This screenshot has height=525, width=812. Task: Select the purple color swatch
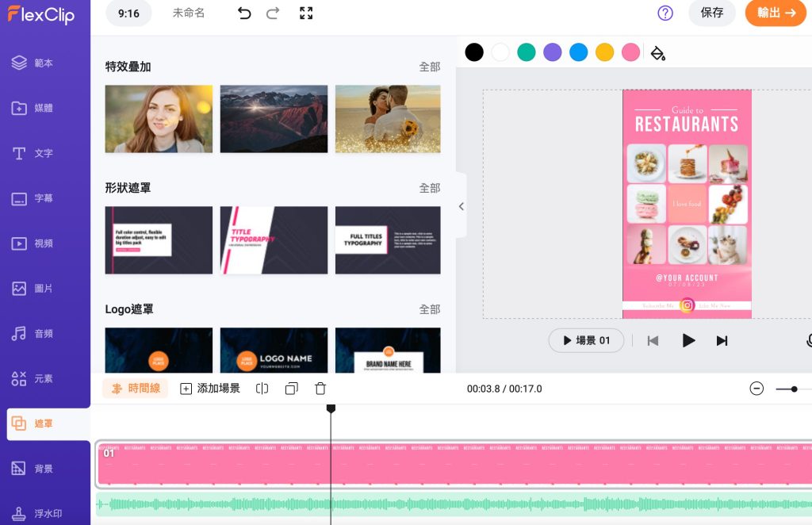pos(552,52)
